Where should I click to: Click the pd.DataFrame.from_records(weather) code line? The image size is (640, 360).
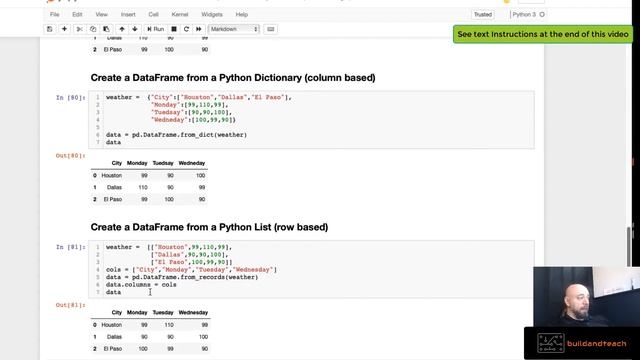182,277
